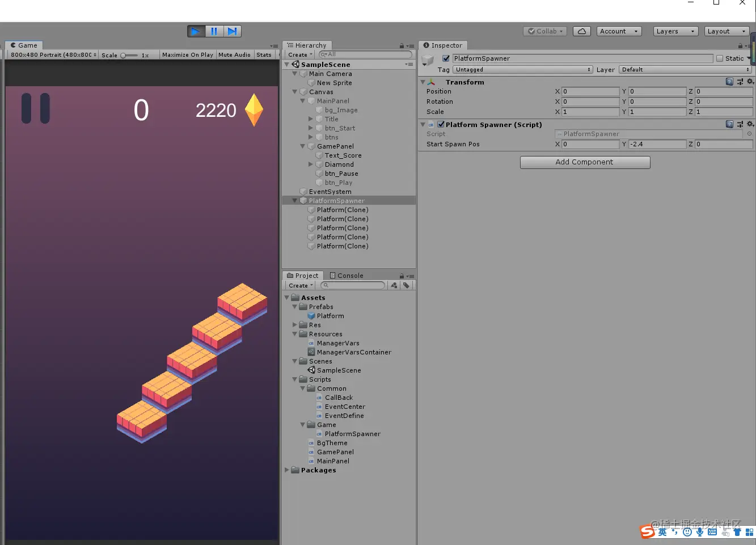Open the Hierarchy Create dropdown
Viewport: 756px width, 545px height.
click(300, 55)
